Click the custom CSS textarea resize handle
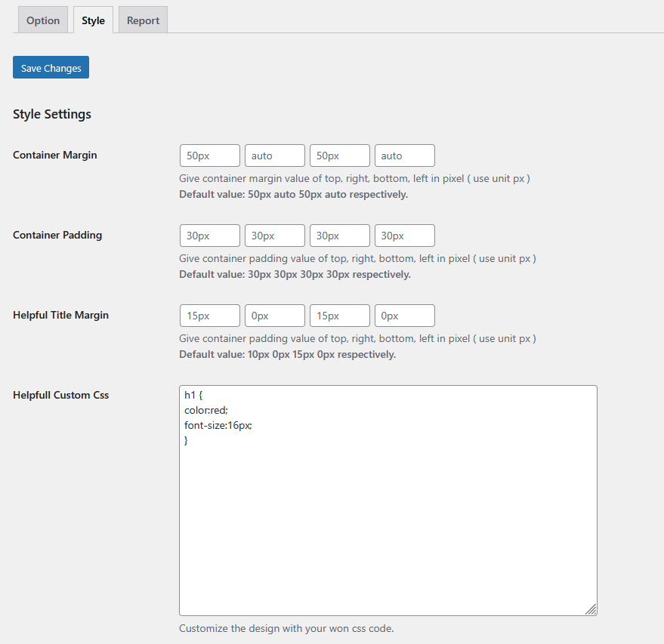Image resolution: width=664 pixels, height=644 pixels. (591, 609)
